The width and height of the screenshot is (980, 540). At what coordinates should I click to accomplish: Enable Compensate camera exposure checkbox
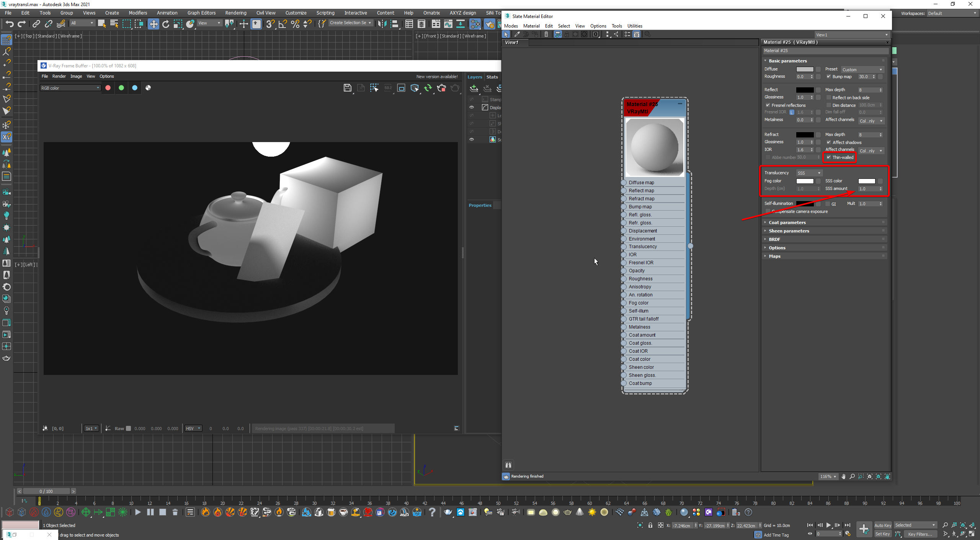tap(768, 211)
